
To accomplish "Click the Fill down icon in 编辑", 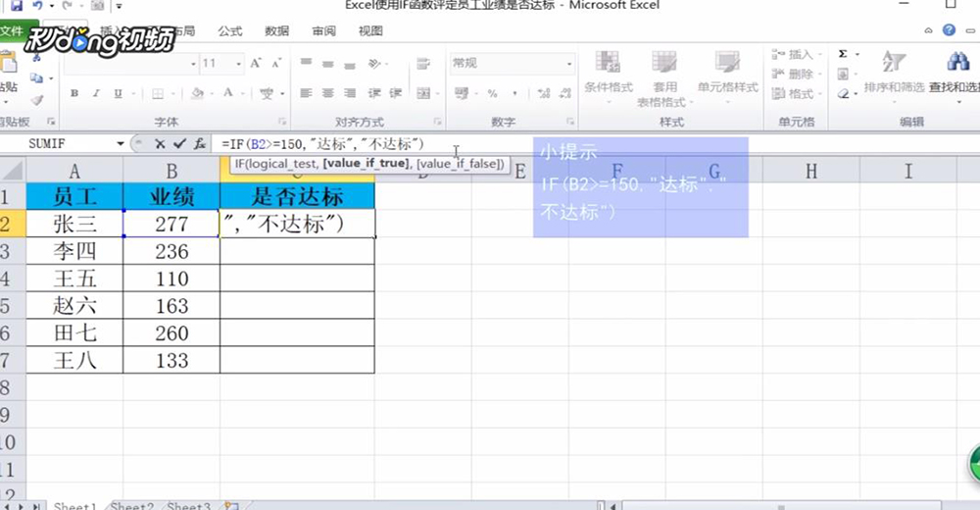I will pos(843,75).
